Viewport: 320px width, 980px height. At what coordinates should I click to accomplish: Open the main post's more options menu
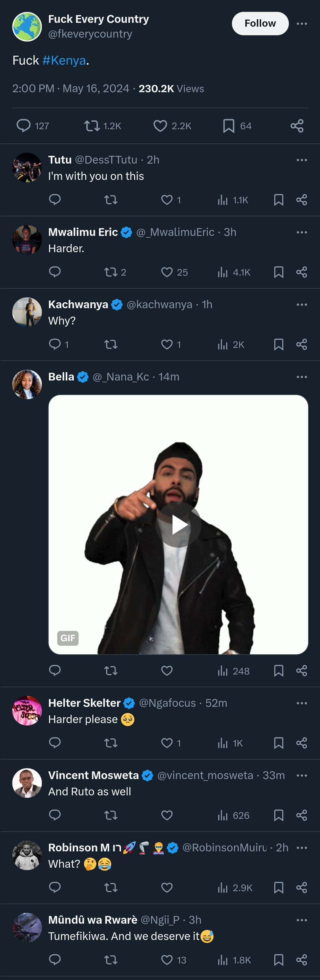(x=302, y=24)
